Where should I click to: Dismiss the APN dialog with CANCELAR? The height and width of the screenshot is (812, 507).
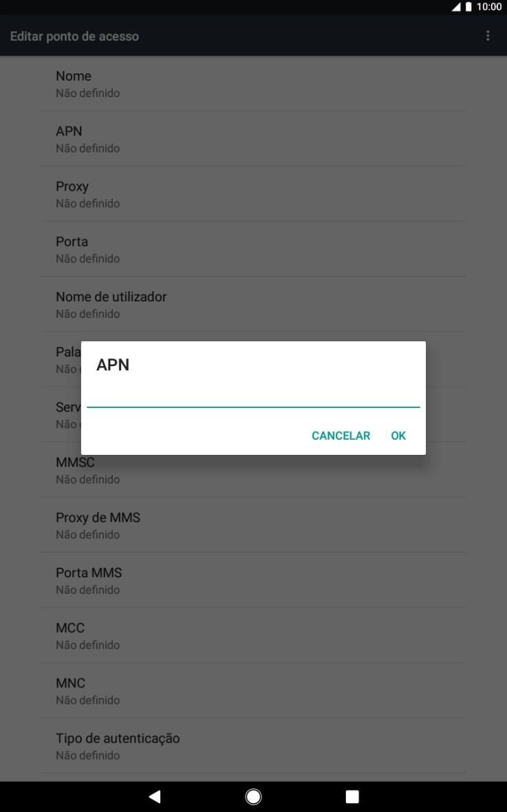click(341, 436)
